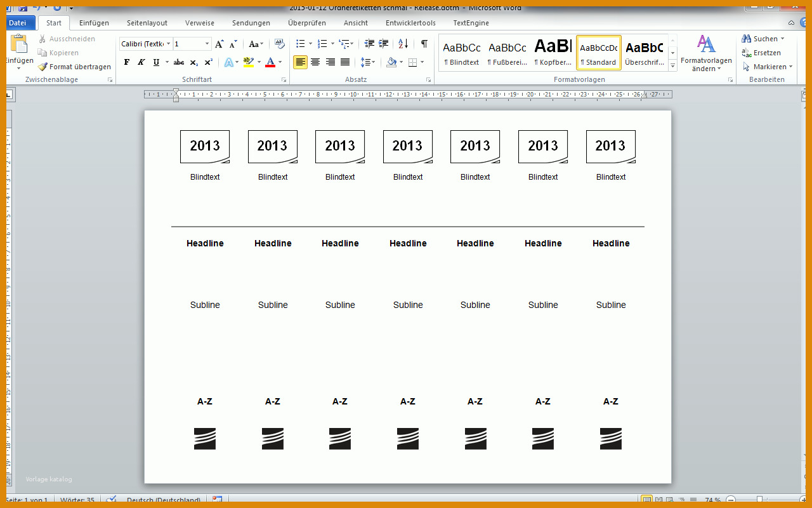Click the Ersetzen button

coord(761,53)
